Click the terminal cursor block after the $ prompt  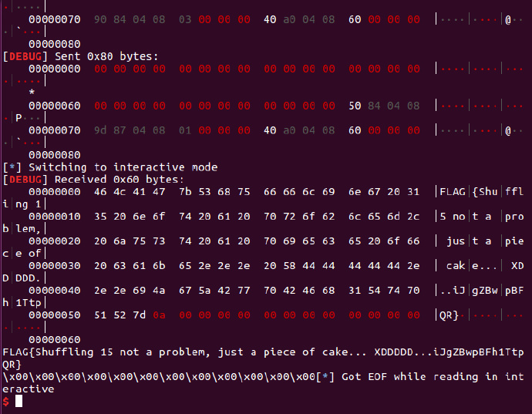pos(20,401)
